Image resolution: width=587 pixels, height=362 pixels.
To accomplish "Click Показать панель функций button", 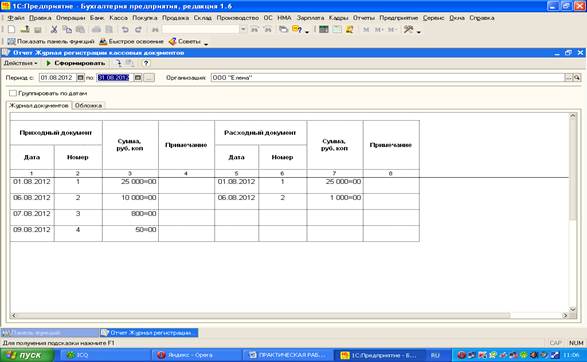I will pos(51,42).
